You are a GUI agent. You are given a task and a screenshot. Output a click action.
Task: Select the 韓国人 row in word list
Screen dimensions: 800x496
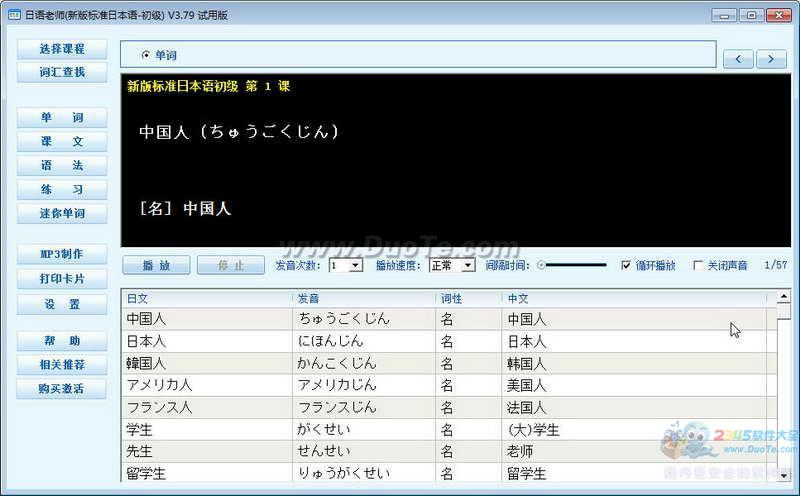coord(207,363)
